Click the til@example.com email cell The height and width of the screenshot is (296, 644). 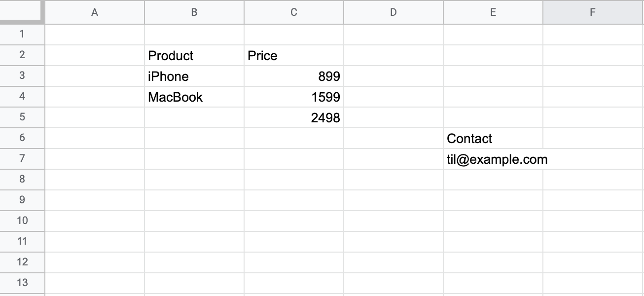493,159
